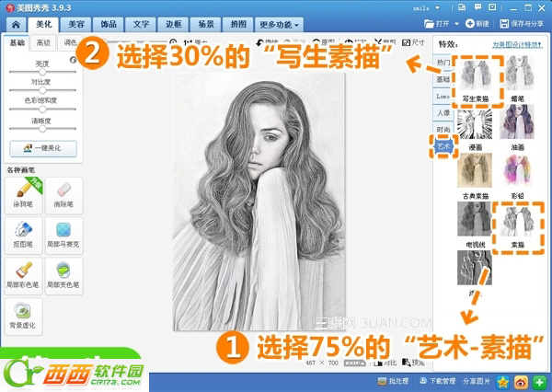The width and height of the screenshot is (552, 392).
Task: Click the 分享图片 label
Action: coord(477,382)
